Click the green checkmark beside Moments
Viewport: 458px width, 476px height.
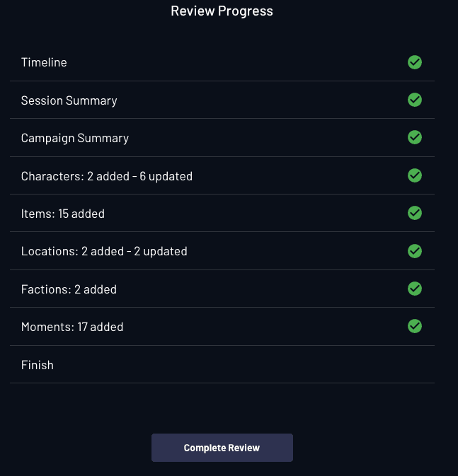tap(415, 326)
